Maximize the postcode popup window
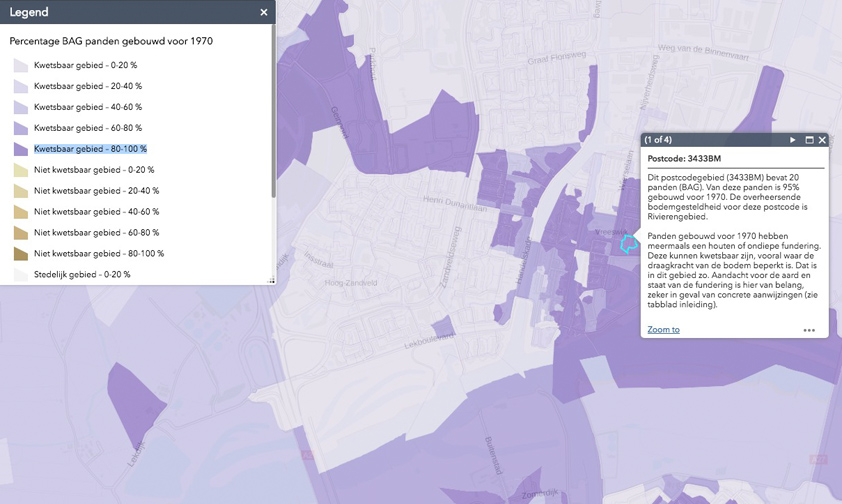The image size is (842, 504). [x=809, y=140]
